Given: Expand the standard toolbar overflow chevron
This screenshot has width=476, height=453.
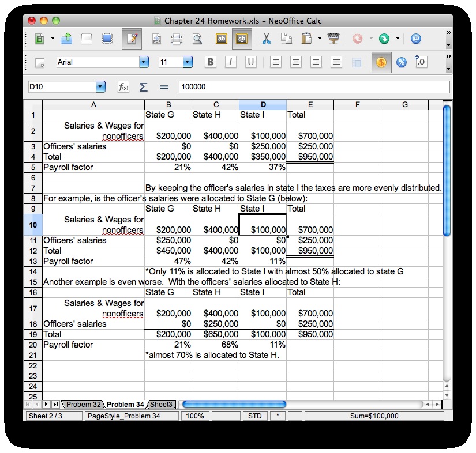Looking at the screenshot, I should [x=448, y=32].
